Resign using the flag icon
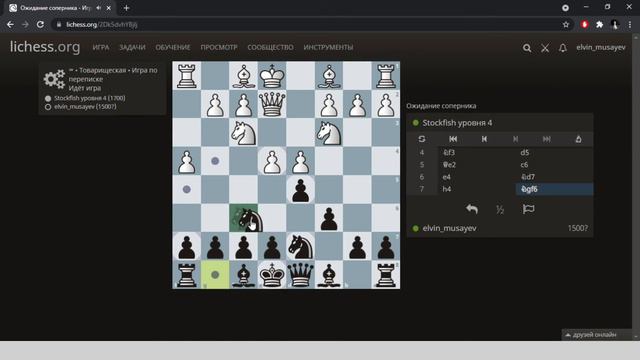 (x=528, y=209)
